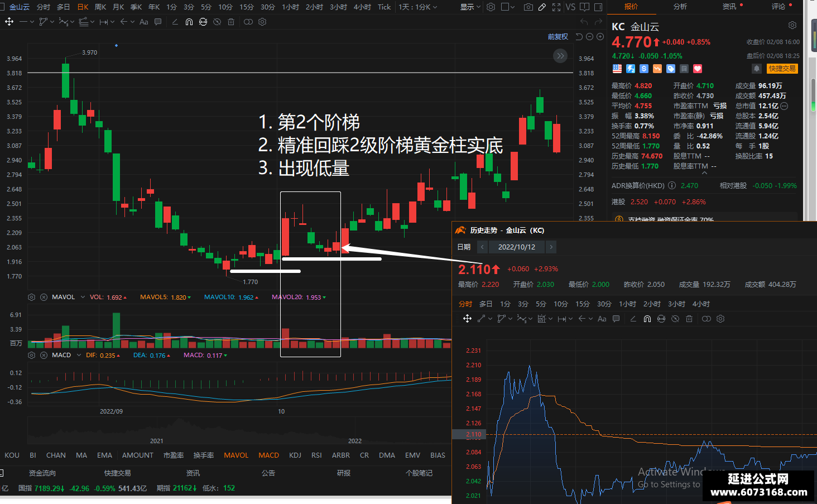Viewport: 817px width, 504px height.
Task: Select the magnet snap drawing tool
Action: coord(189,22)
